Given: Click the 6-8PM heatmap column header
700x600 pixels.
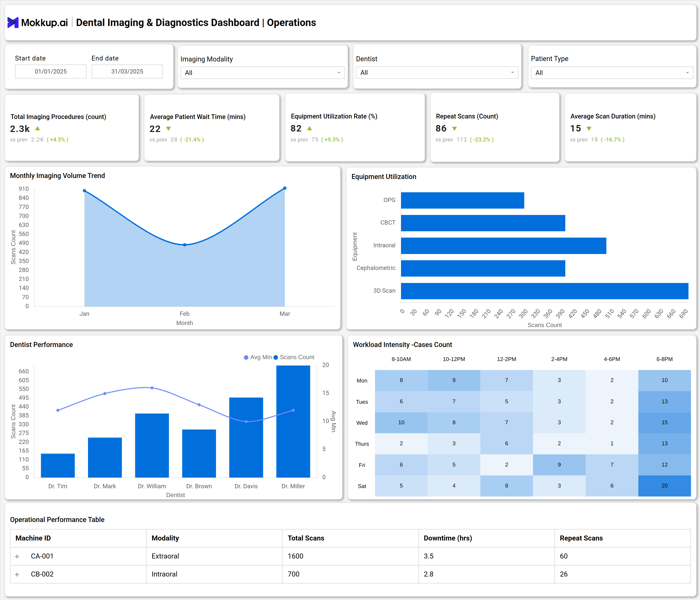Looking at the screenshot, I should tap(664, 359).
